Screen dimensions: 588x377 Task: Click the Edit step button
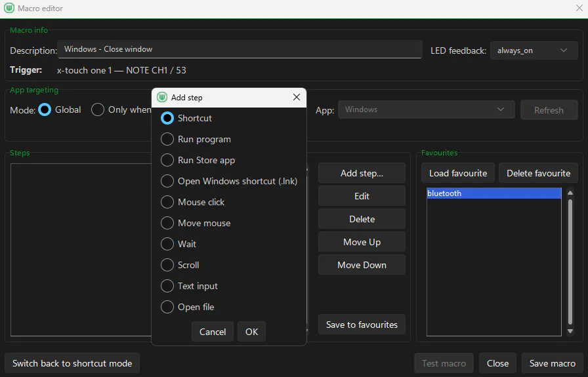click(x=362, y=196)
